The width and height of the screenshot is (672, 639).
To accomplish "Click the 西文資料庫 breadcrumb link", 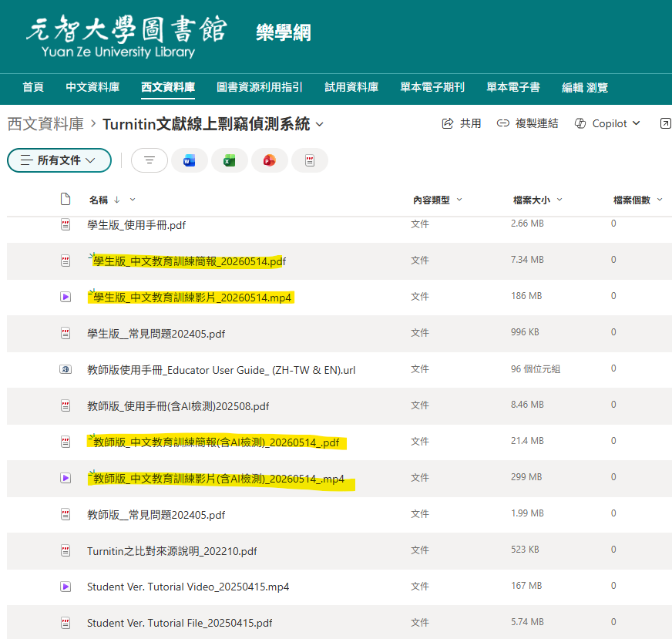I will (x=45, y=124).
